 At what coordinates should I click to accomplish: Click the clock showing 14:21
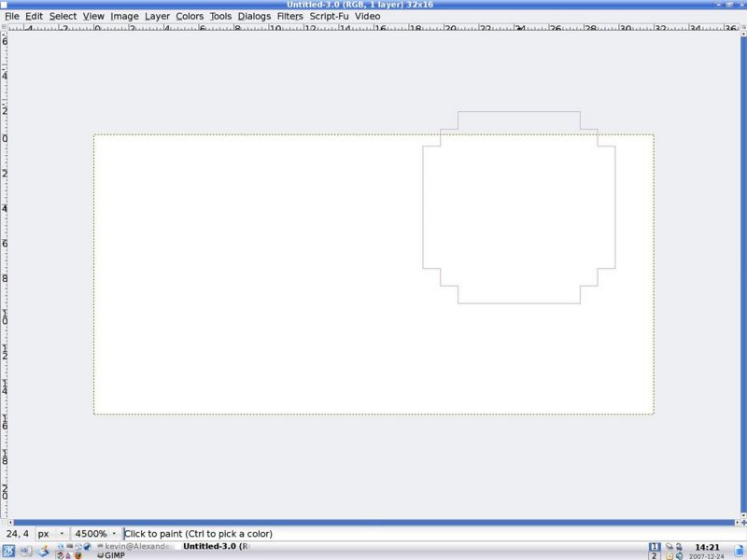point(707,547)
